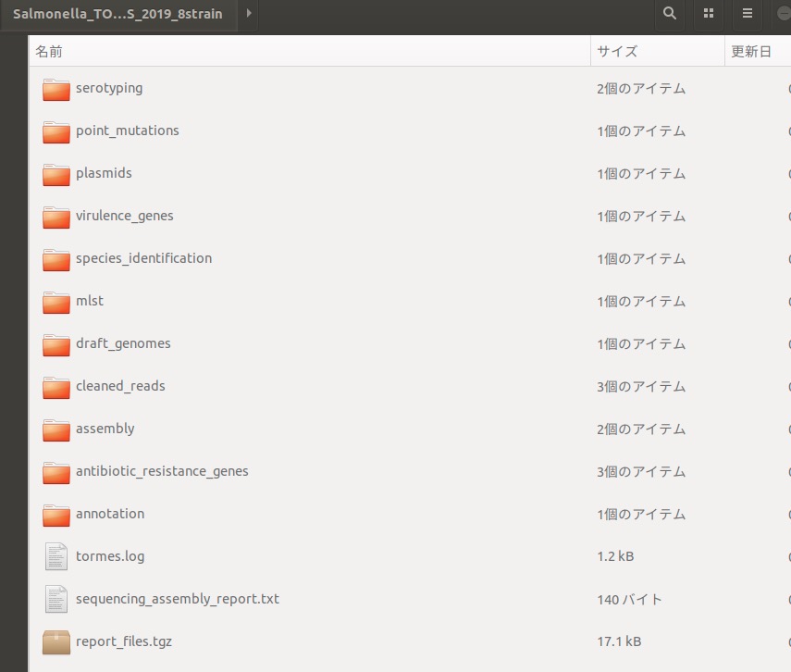Click the mlst folder icon
791x672 pixels.
56,302
